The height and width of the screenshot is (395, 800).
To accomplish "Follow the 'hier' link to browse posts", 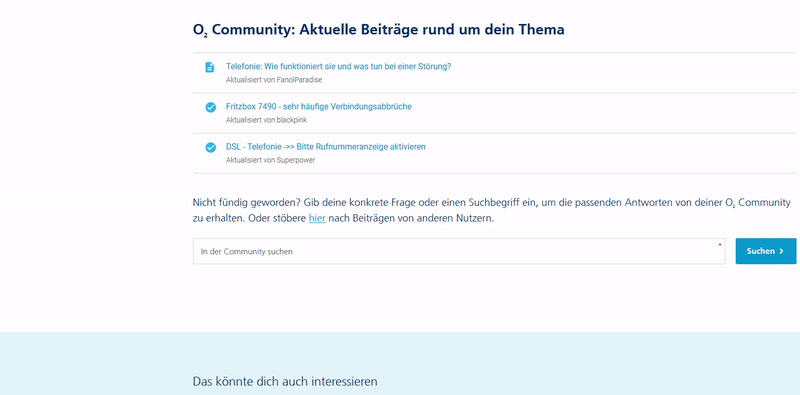I will [x=317, y=218].
